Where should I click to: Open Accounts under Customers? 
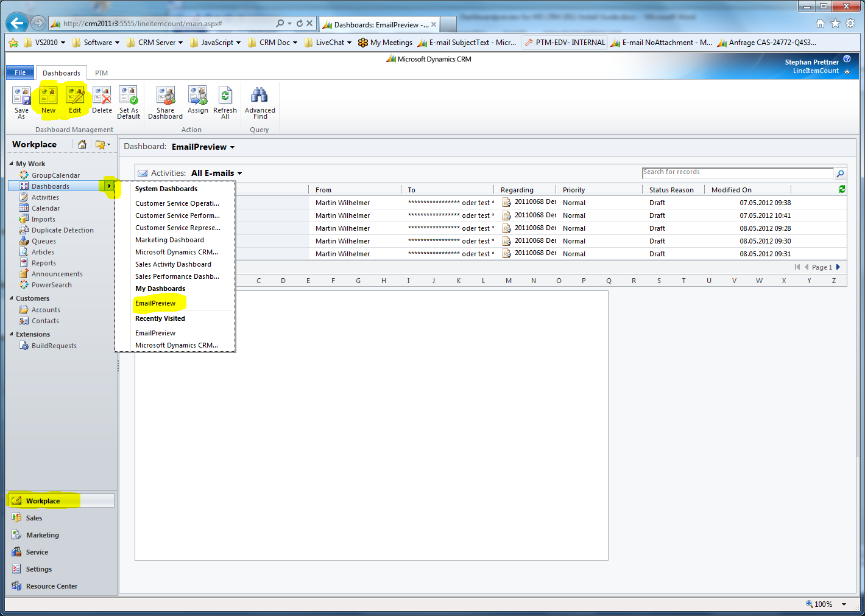tap(46, 310)
